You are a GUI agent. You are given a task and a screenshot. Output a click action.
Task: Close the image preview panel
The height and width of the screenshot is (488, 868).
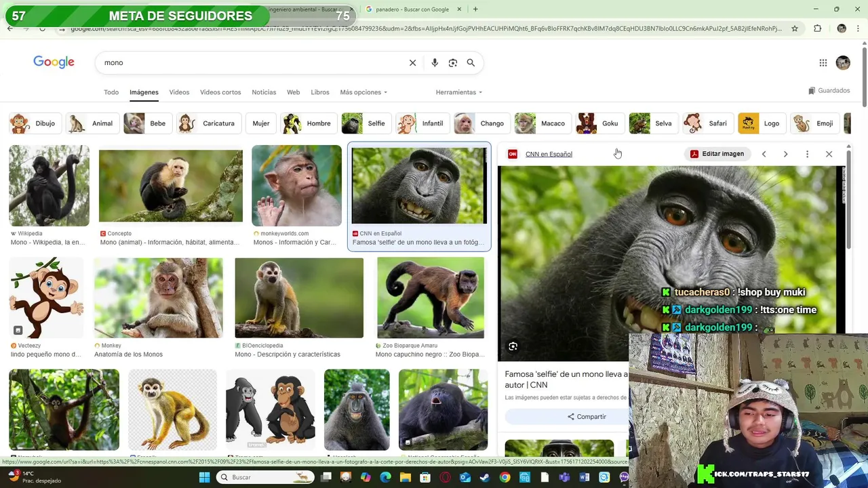coord(829,154)
